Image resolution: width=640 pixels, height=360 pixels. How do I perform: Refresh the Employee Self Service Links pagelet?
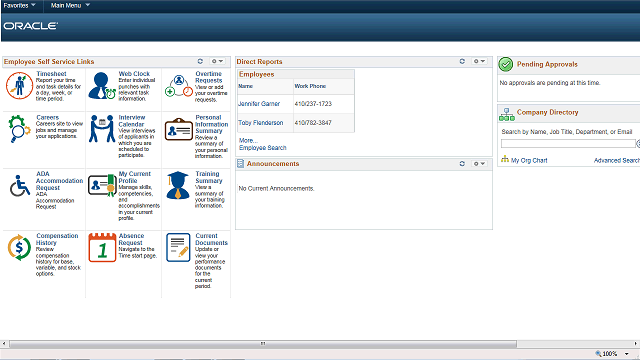(x=200, y=61)
